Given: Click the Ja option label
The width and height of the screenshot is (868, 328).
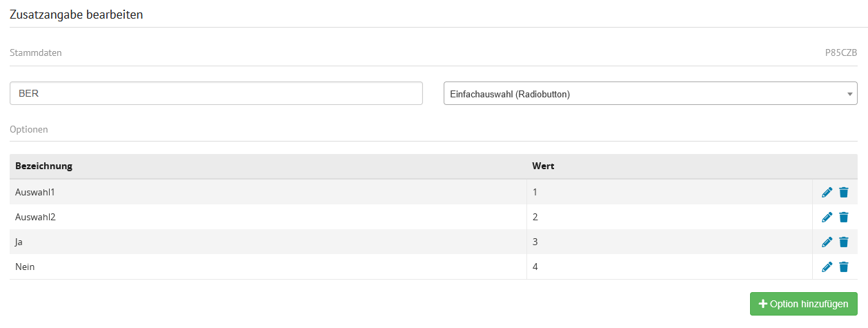Looking at the screenshot, I should (x=20, y=242).
